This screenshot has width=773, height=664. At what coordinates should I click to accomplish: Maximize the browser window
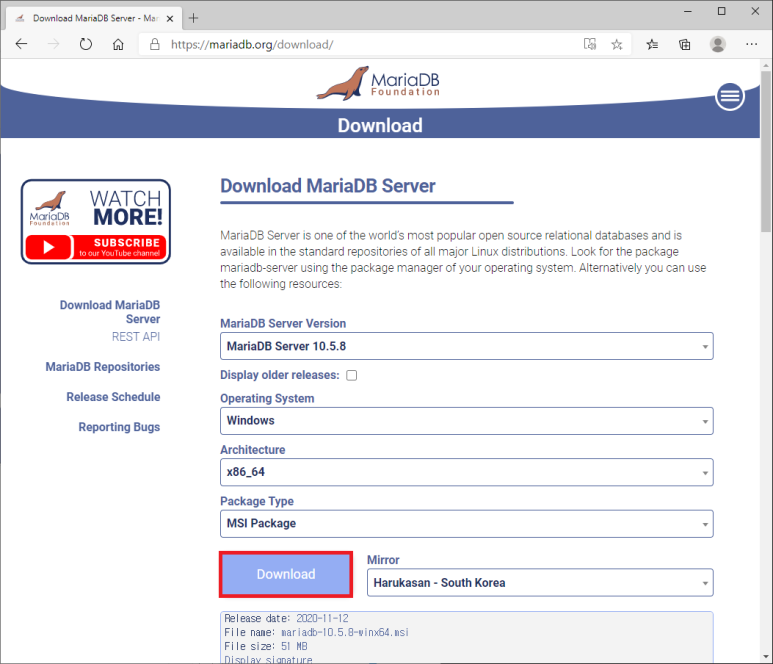[721, 11]
